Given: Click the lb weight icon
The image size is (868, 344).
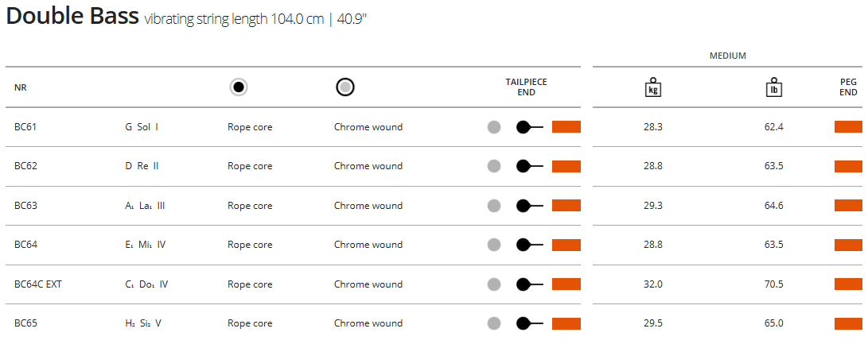Looking at the screenshot, I should [x=773, y=87].
